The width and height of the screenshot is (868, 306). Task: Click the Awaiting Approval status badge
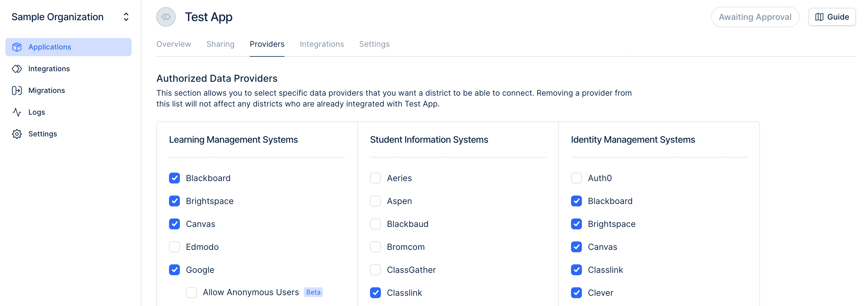tap(755, 17)
